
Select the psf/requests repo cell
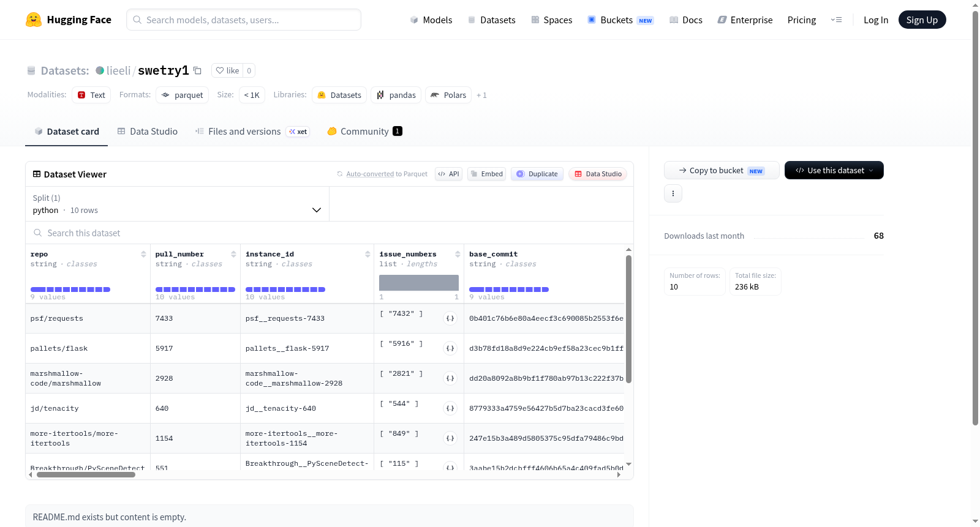(x=88, y=318)
